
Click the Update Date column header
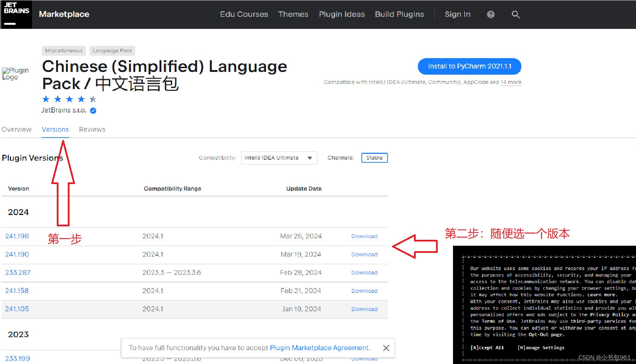click(x=304, y=189)
